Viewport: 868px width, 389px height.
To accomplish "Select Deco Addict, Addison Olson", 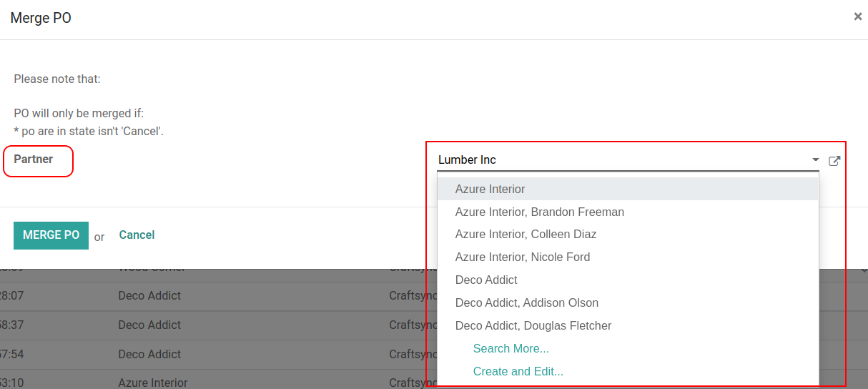I will (527, 303).
